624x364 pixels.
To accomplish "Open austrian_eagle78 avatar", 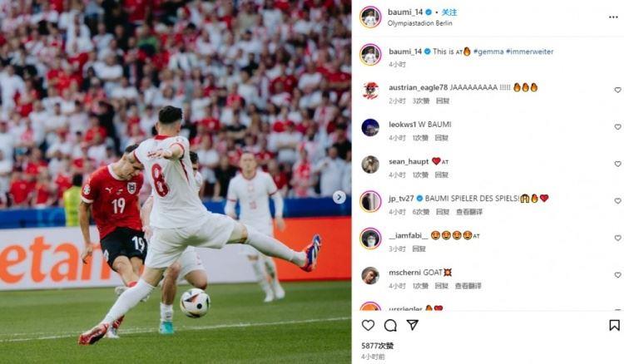I will click(370, 91).
